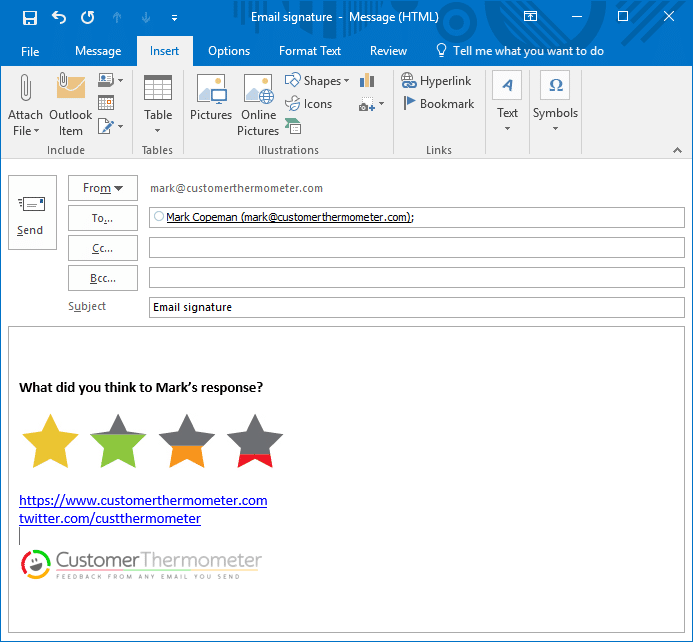Click the orange star rating
Viewport: 693px width, 642px height.
coord(187,441)
